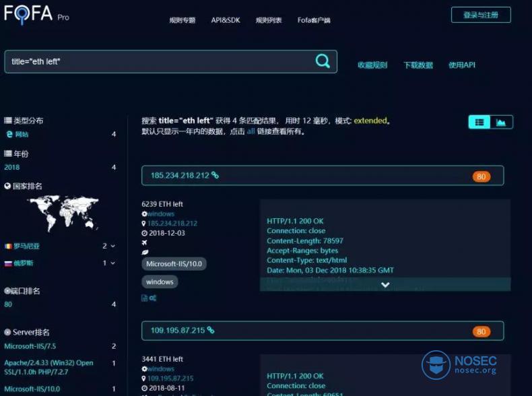Click 收藏规则 link

372,65
